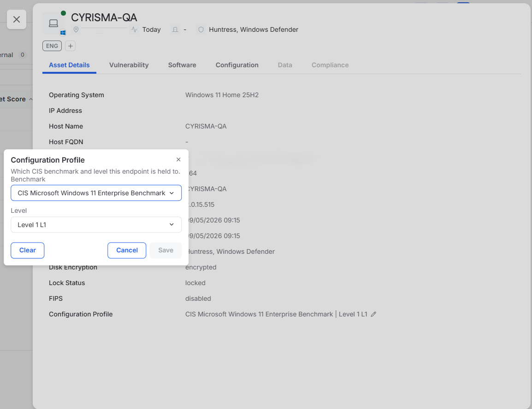Viewport: 532px width, 409px height.
Task: Click the Lock Status locked value
Action: [195, 283]
